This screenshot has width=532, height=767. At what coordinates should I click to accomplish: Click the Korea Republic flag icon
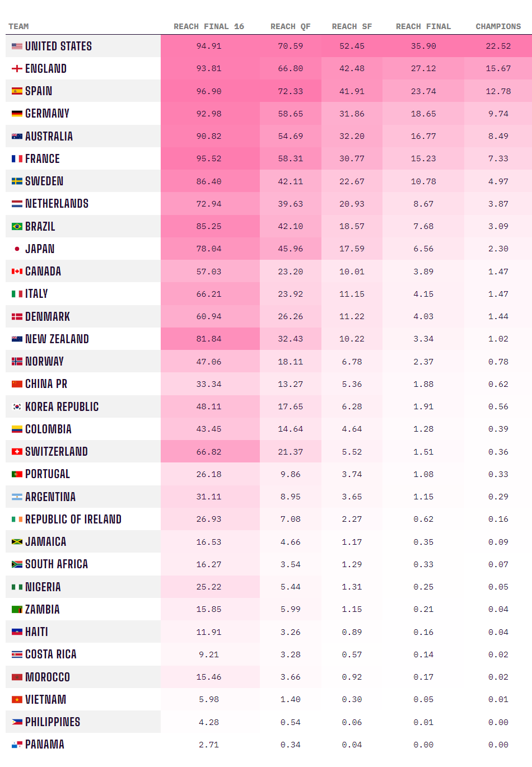17,407
